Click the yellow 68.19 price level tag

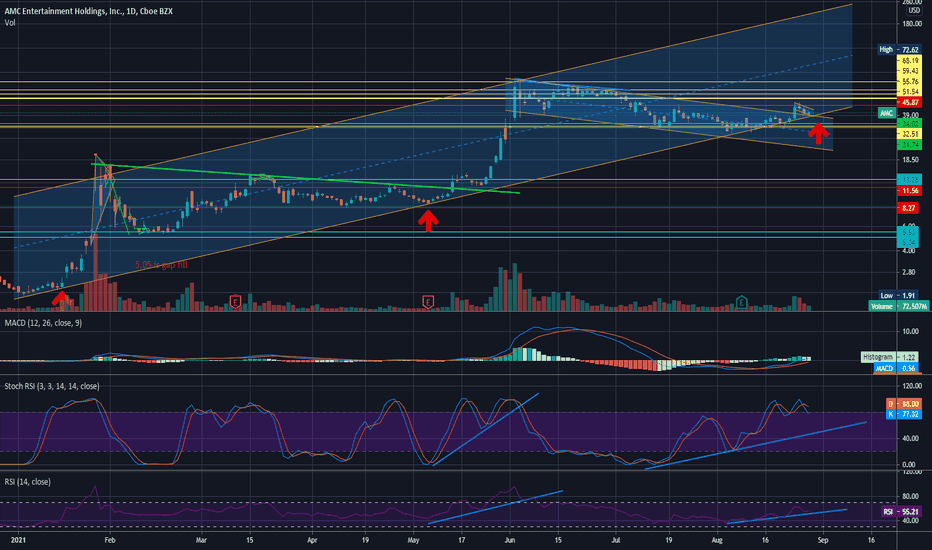click(x=910, y=61)
